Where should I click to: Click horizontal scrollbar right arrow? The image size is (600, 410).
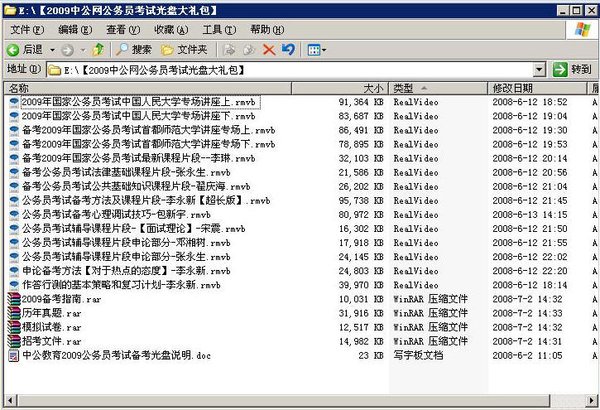pyautogui.click(x=591, y=400)
